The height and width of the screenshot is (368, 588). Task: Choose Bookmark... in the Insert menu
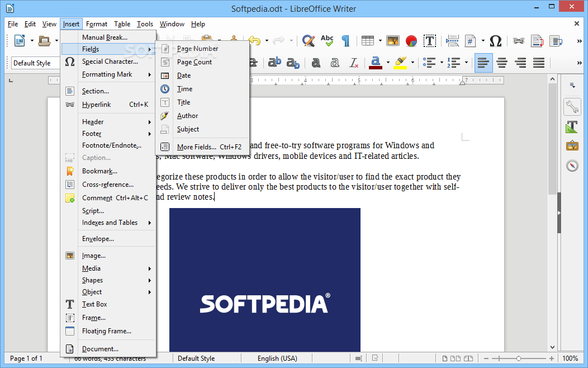[99, 171]
